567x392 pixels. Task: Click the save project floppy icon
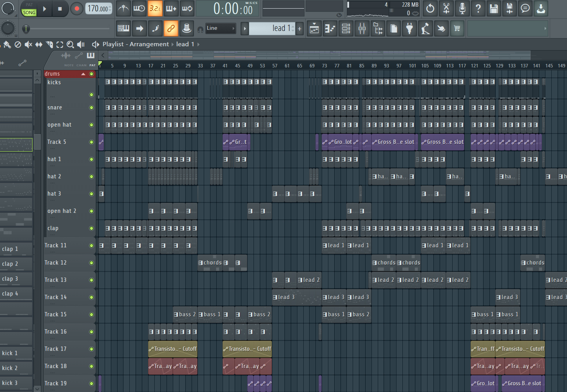(x=494, y=8)
